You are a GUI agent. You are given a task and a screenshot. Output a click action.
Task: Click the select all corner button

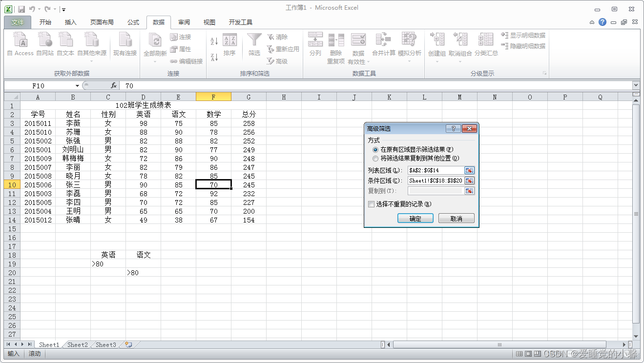pyautogui.click(x=12, y=97)
